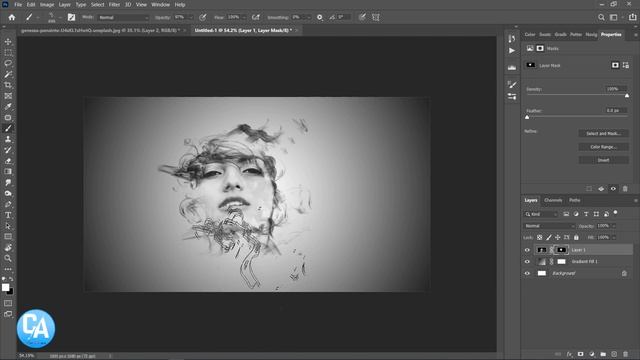Select the Lasso tool
Image resolution: width=640 pixels, height=360 pixels.
point(8,63)
